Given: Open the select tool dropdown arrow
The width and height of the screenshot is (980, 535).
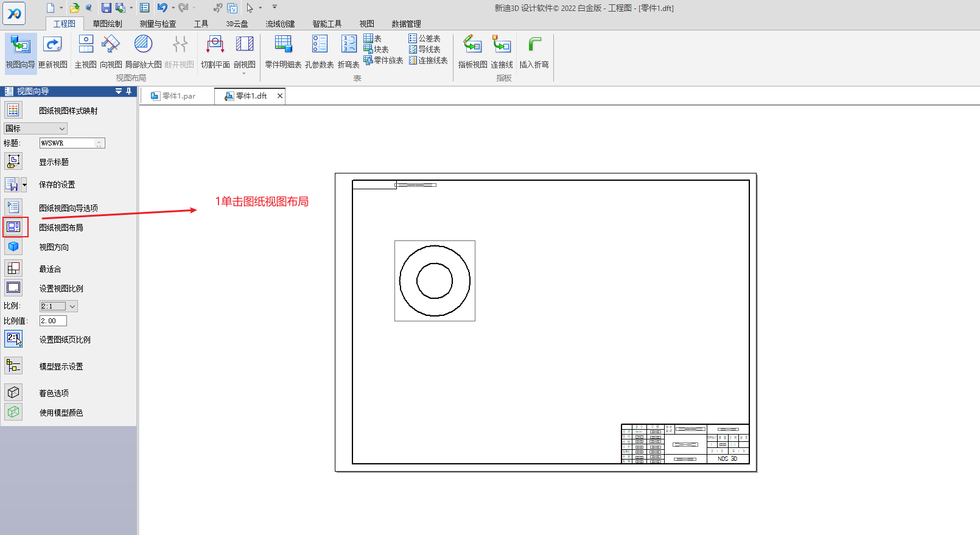Looking at the screenshot, I should pyautogui.click(x=261, y=8).
